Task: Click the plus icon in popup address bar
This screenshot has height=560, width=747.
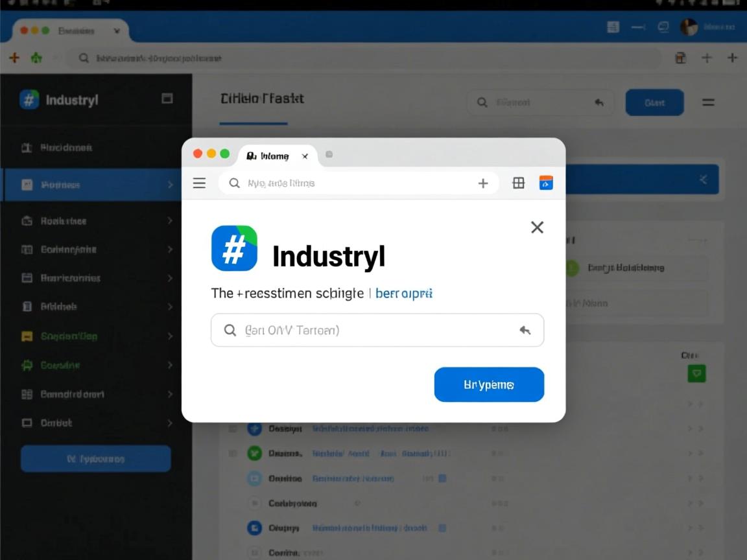Action: point(483,183)
